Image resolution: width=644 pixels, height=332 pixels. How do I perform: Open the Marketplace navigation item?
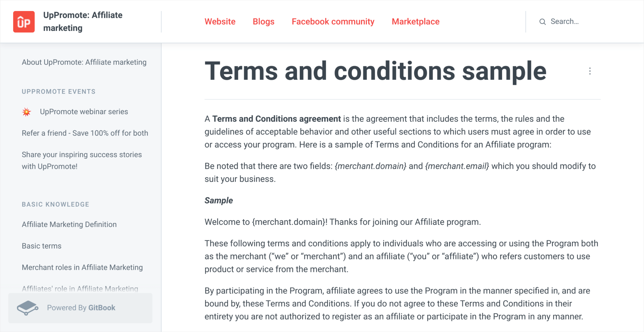coord(415,21)
